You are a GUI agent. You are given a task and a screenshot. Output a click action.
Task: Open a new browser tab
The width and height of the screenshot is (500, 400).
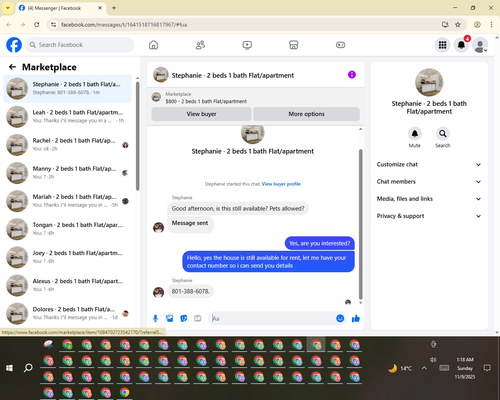click(114, 8)
